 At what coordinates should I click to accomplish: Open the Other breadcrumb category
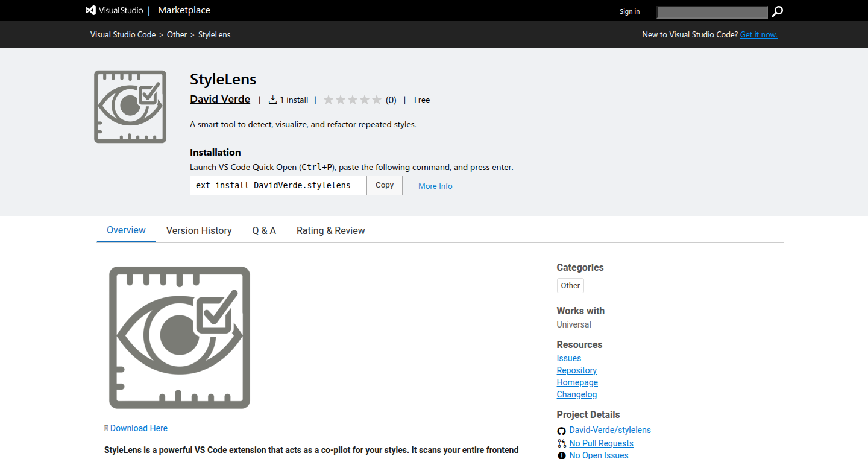(177, 34)
